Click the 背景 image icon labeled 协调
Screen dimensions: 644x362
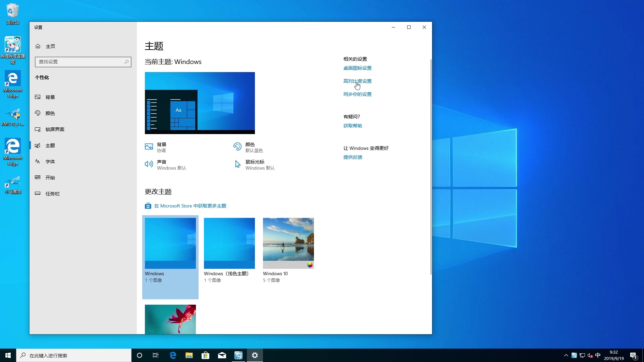tap(149, 146)
